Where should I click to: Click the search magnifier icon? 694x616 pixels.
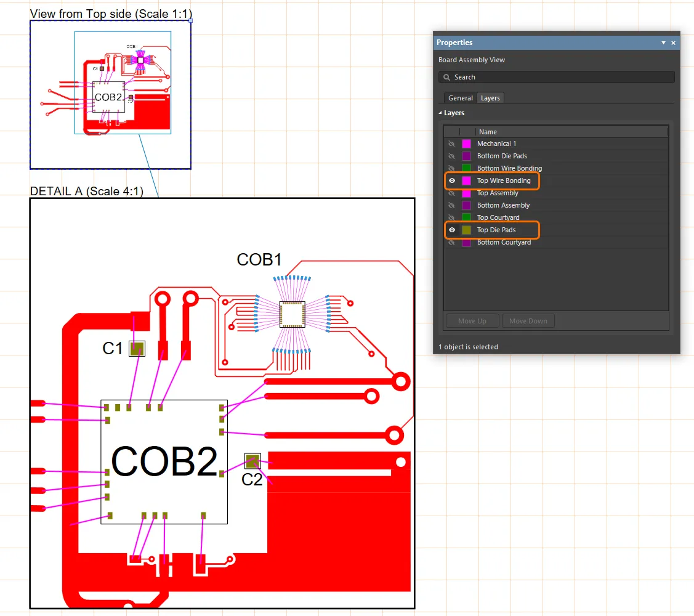click(446, 77)
